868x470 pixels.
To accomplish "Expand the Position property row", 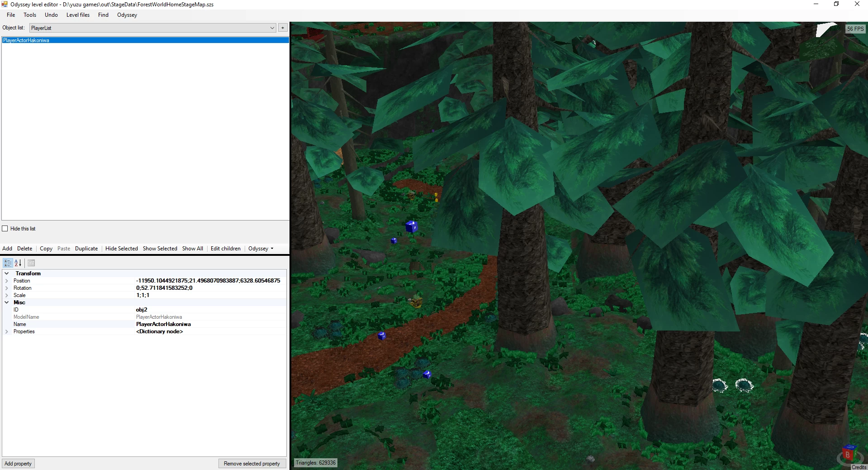I will 7,281.
